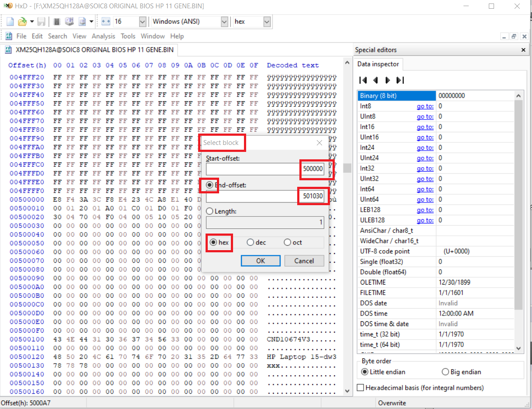Switch to the Data inspector tab
Image resolution: width=532 pixels, height=409 pixels.
tap(378, 64)
